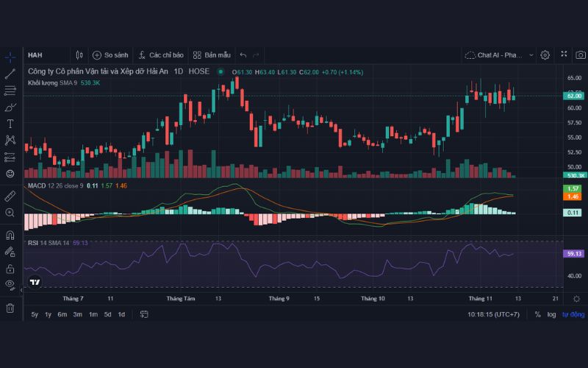Open chart settings gear icon
The image size is (588, 368).
click(545, 55)
